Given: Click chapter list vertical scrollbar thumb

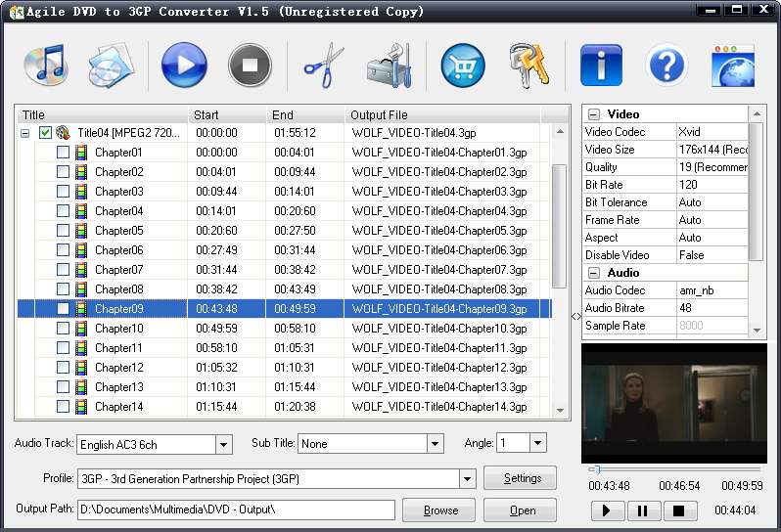Looking at the screenshot, I should pyautogui.click(x=560, y=227).
